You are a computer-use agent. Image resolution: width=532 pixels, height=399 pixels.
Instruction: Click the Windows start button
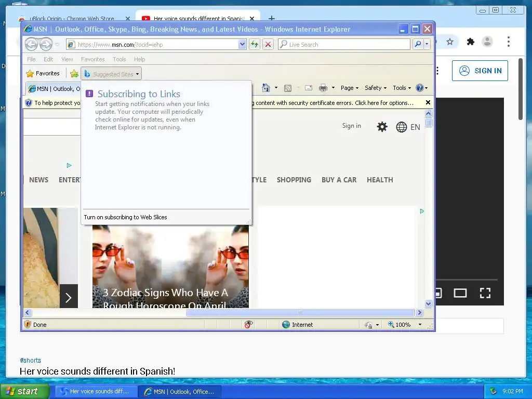[x=24, y=391]
